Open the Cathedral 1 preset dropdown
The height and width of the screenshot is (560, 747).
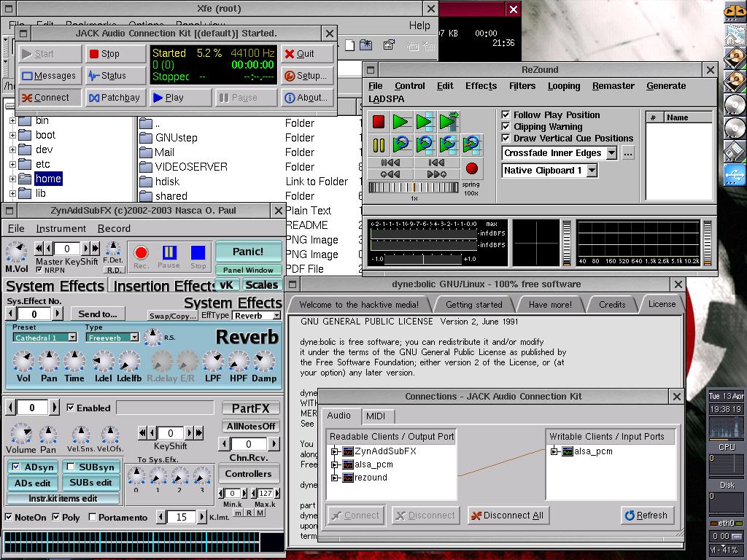click(72, 338)
